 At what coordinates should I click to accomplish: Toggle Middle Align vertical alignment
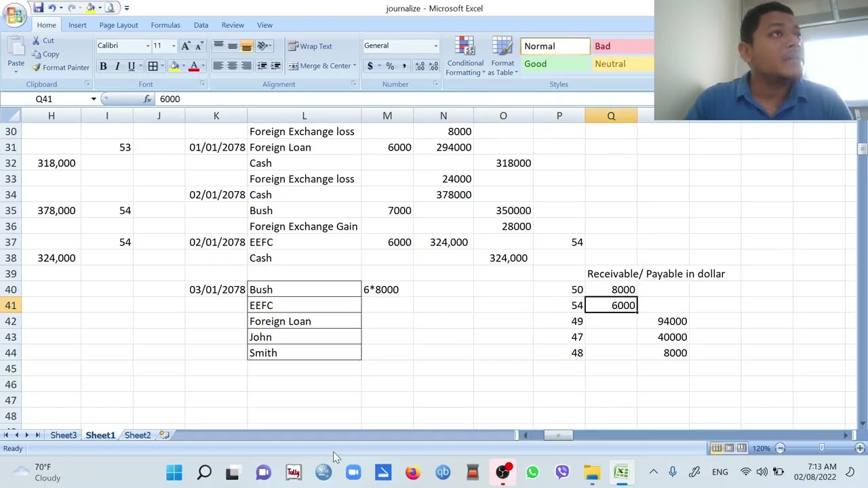(x=233, y=46)
